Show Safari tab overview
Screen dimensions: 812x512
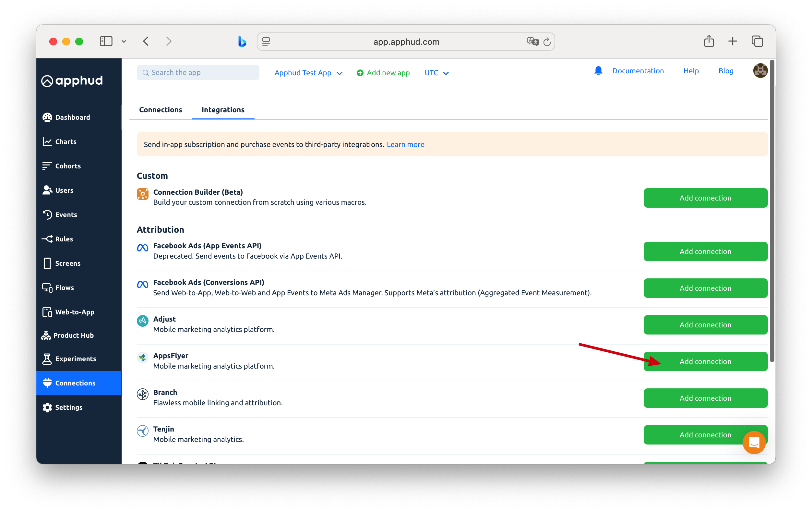click(x=757, y=42)
